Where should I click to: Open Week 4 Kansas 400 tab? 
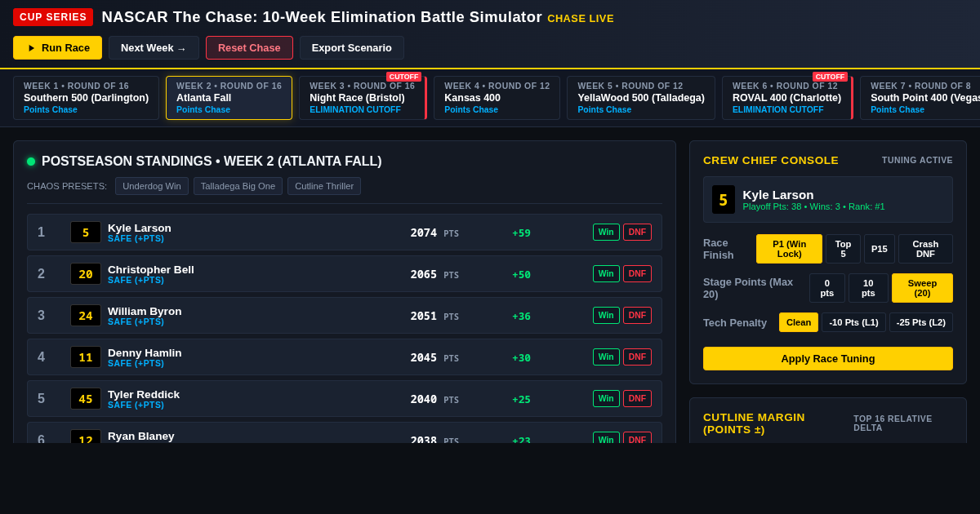tap(497, 98)
